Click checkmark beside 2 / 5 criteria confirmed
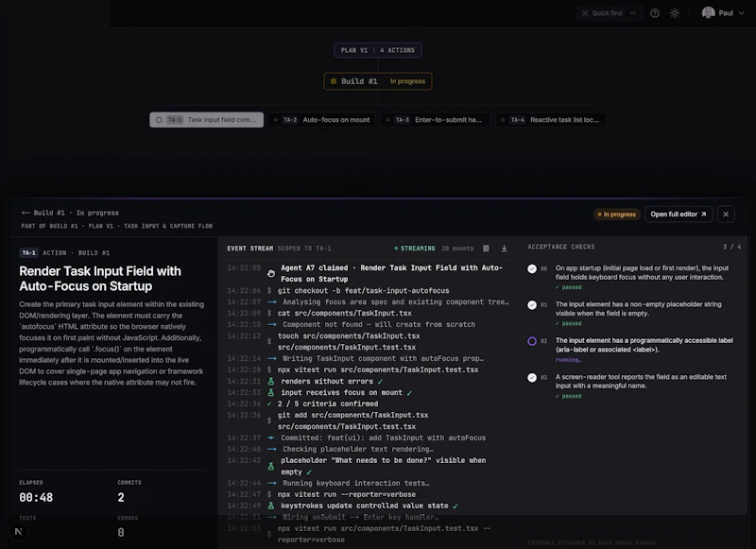This screenshot has width=756, height=549. pos(269,403)
